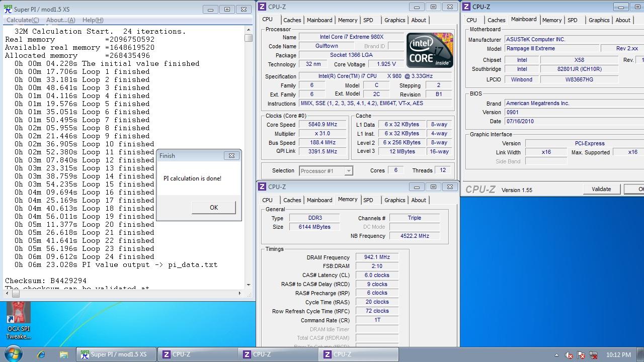This screenshot has height=362, width=644.
Task: Click the Southbridge value 82801JR (ICH10R)
Action: 580,69
